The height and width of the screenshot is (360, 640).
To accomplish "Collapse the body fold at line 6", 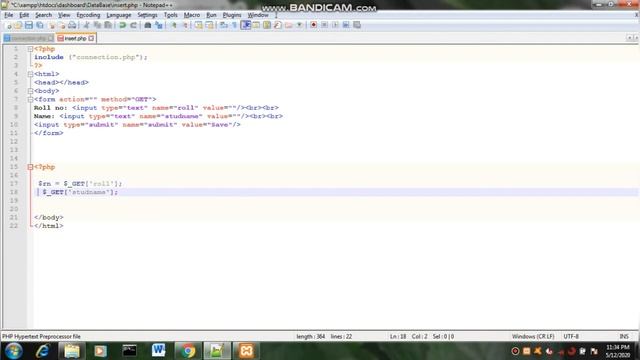I will click(30, 91).
